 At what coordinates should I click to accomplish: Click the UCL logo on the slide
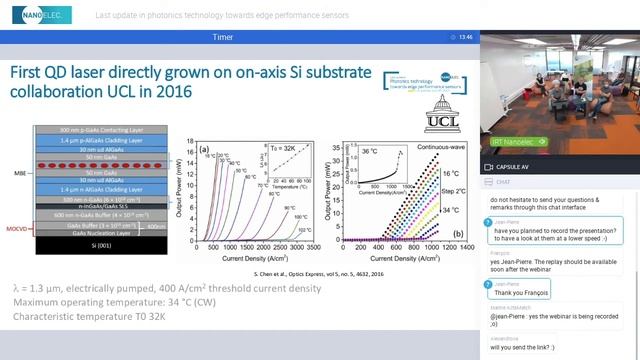(443, 114)
